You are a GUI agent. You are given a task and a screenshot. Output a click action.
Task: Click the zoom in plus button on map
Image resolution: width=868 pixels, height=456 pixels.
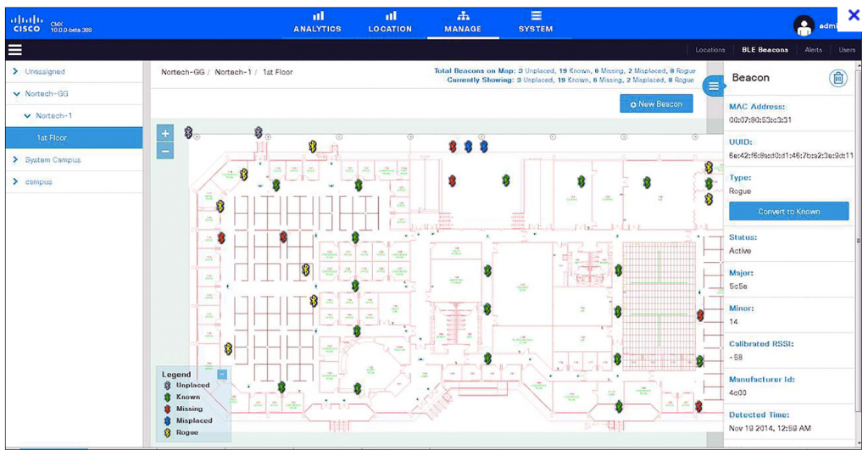165,134
